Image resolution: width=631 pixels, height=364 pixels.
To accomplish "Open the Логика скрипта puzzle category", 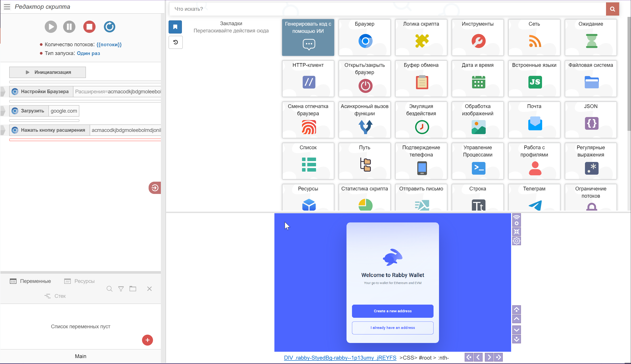I will pyautogui.click(x=421, y=37).
